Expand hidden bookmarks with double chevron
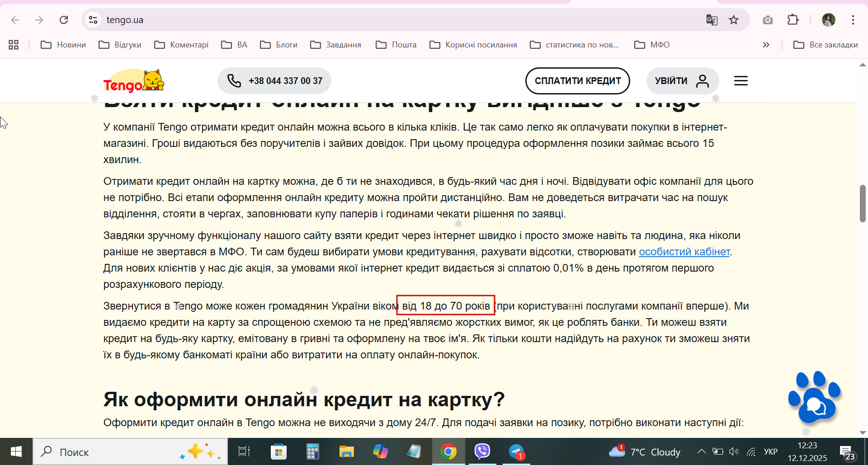 pyautogui.click(x=766, y=45)
